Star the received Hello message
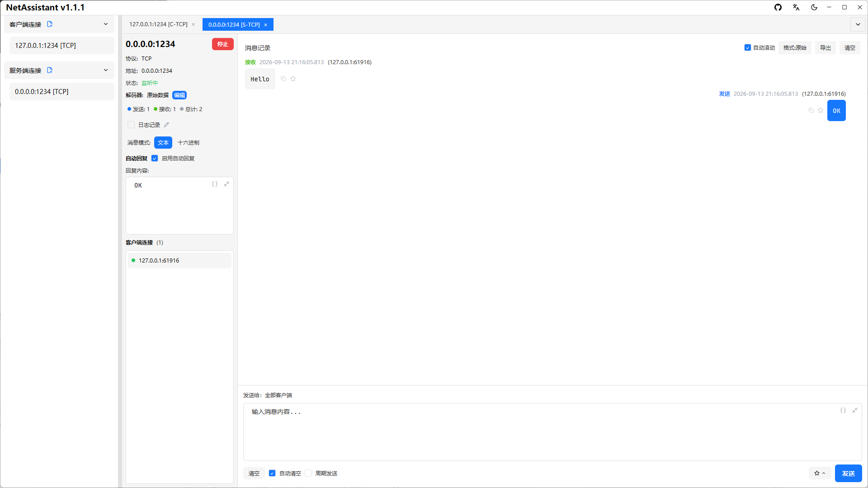 tap(293, 79)
